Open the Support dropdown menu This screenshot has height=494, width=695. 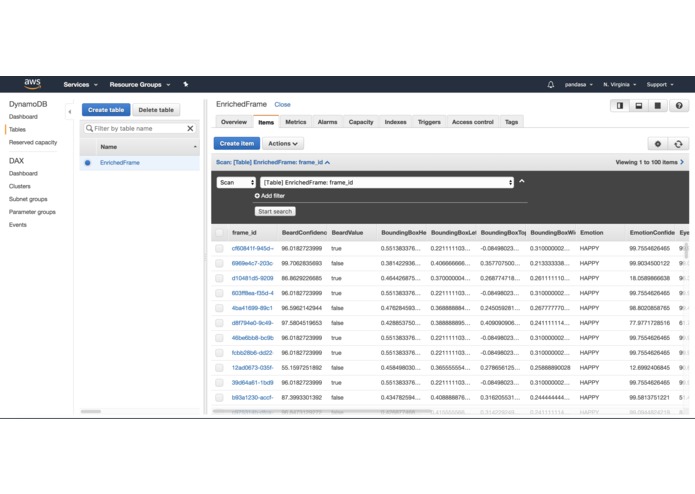pos(660,84)
